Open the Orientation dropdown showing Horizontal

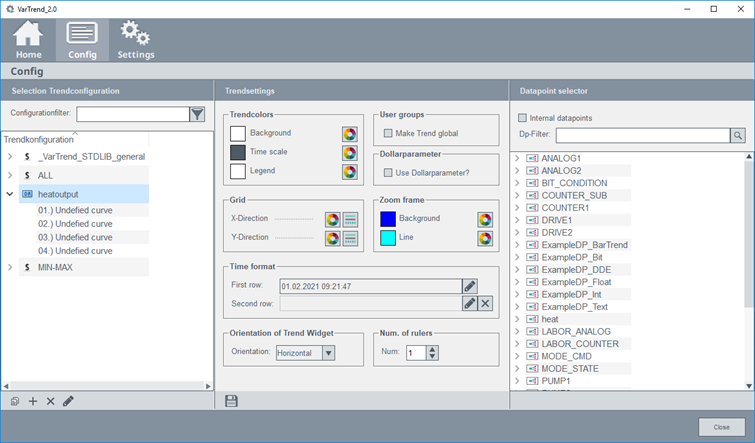pos(308,352)
